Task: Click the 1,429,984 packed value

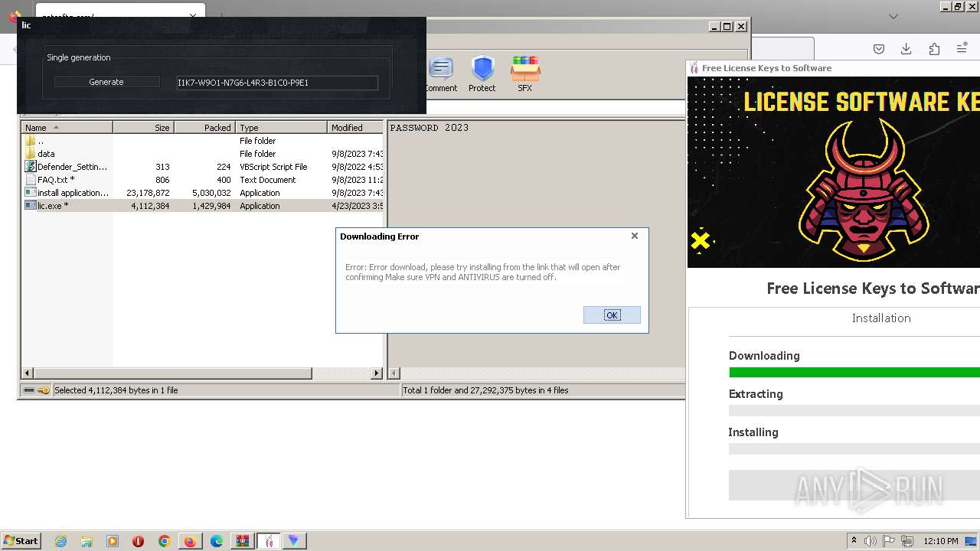Action: (211, 206)
